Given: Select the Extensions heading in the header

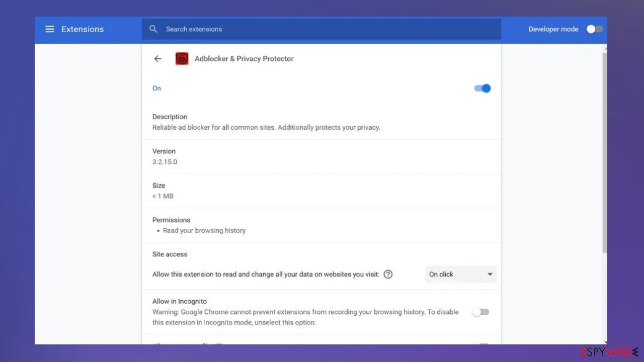Looking at the screenshot, I should (82, 29).
